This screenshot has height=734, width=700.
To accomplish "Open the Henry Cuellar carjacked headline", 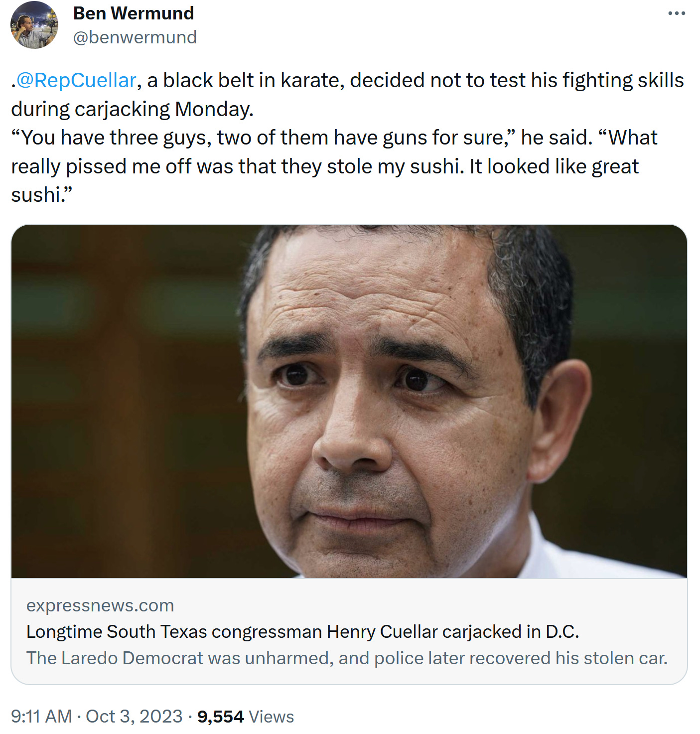I will (x=303, y=631).
